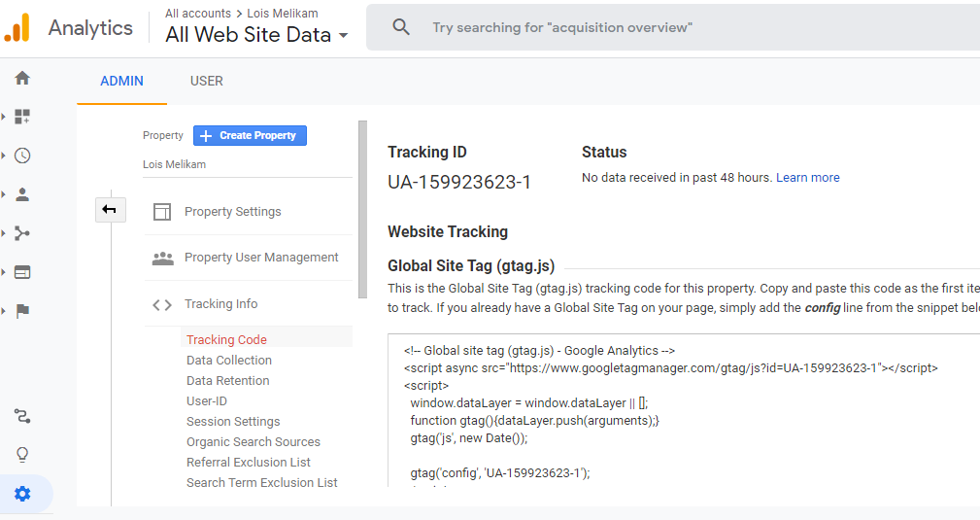This screenshot has width=980, height=520.
Task: Select Search Term Exclusion List item
Action: click(262, 482)
